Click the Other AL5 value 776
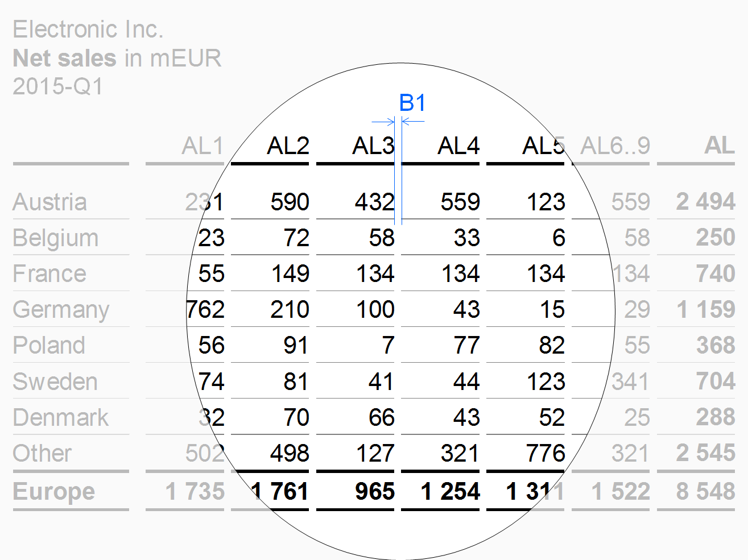This screenshot has height=560, width=748. pos(545,454)
